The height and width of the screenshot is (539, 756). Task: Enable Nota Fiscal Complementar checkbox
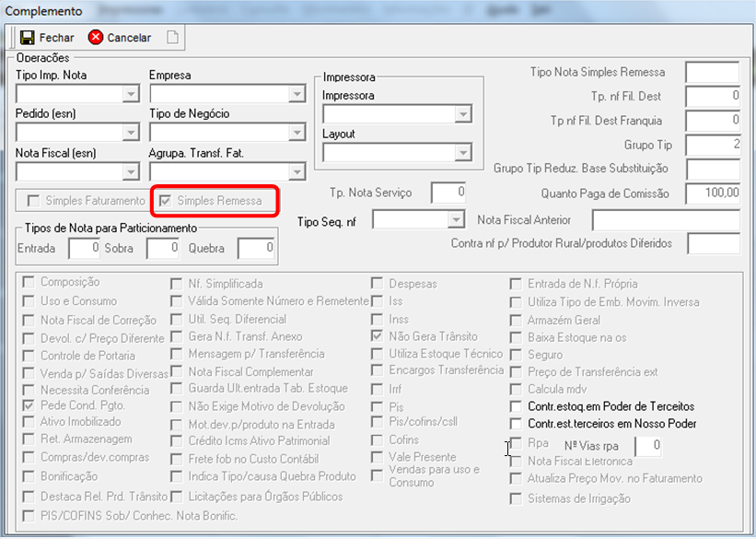coord(177,371)
